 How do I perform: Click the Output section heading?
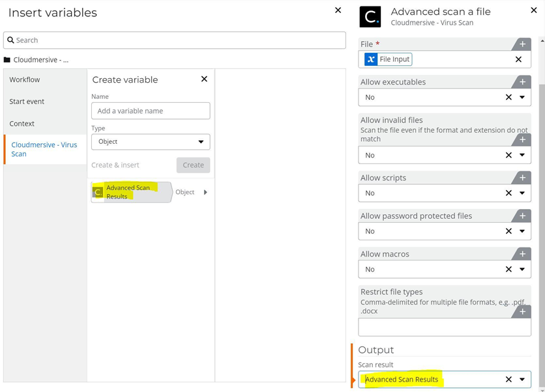pyautogui.click(x=376, y=350)
